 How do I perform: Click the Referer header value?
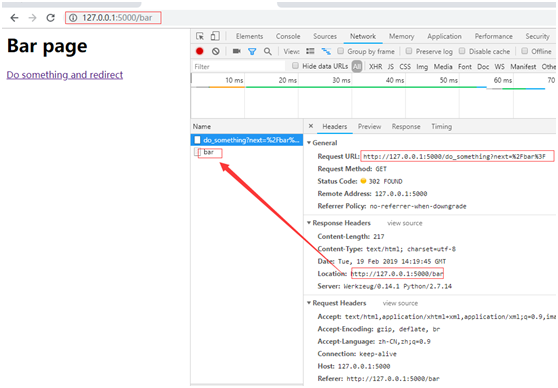click(393, 379)
